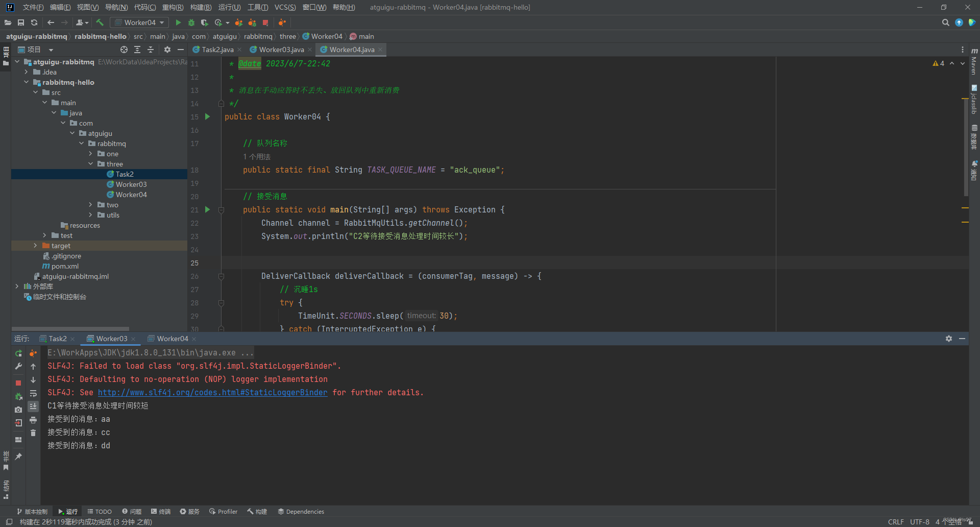
Task: Navigate back with the left arrow
Action: [51, 22]
